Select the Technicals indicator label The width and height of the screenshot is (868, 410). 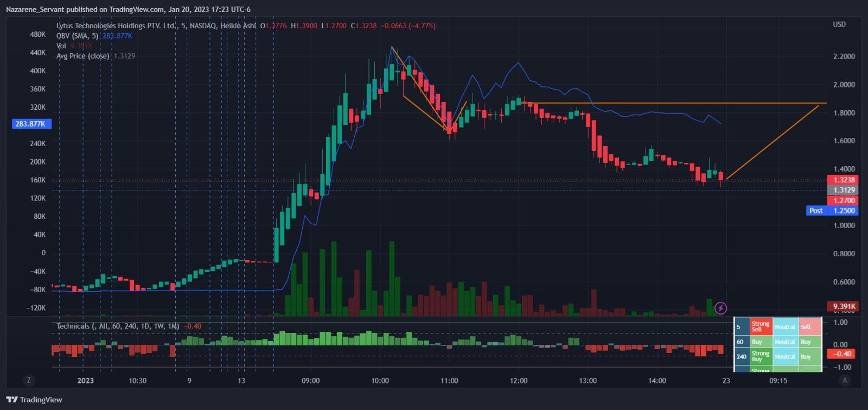pyautogui.click(x=118, y=326)
